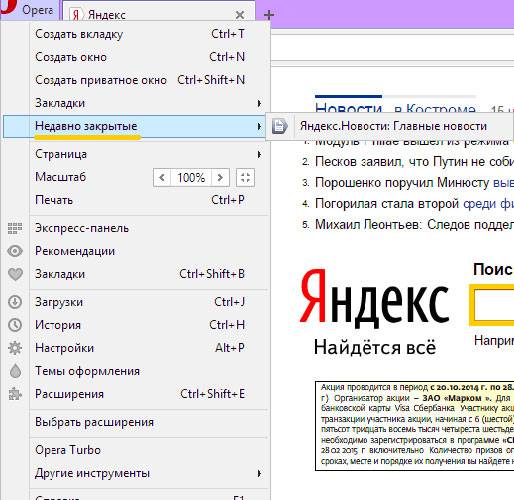This screenshot has width=514, height=500.
Task: Open a new tab with plus icon
Action: [x=269, y=15]
